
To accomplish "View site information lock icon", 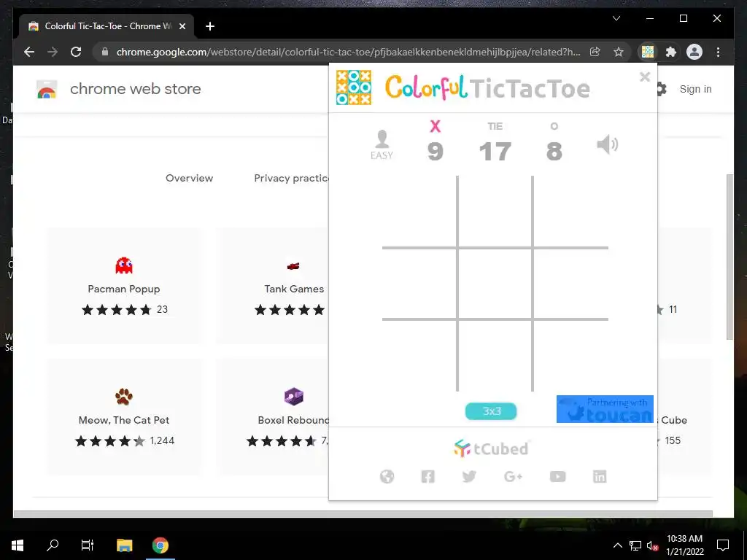I will tap(105, 52).
